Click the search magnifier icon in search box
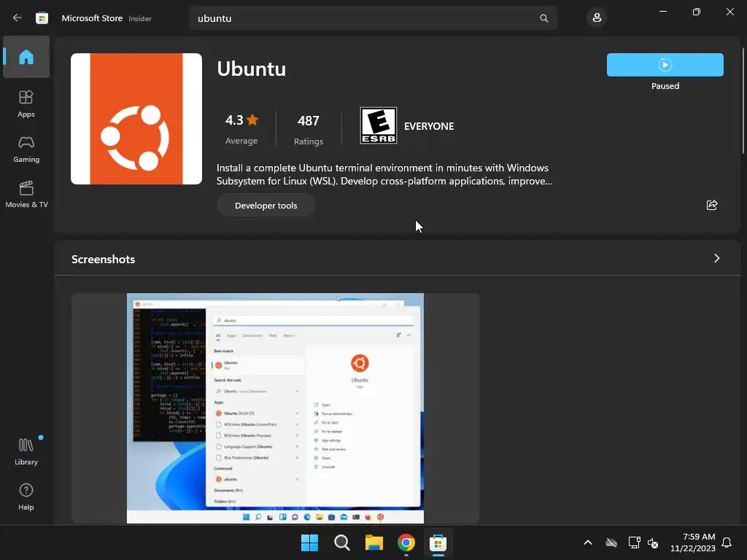Screen dimensions: 747x560 tap(543, 18)
